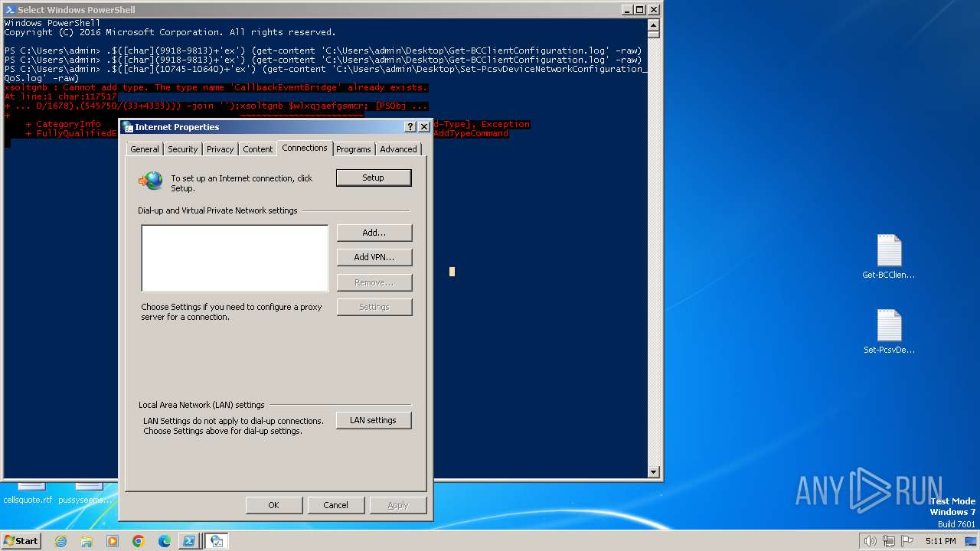Switch to the Privacy tab
The image size is (980, 551).
220,149
